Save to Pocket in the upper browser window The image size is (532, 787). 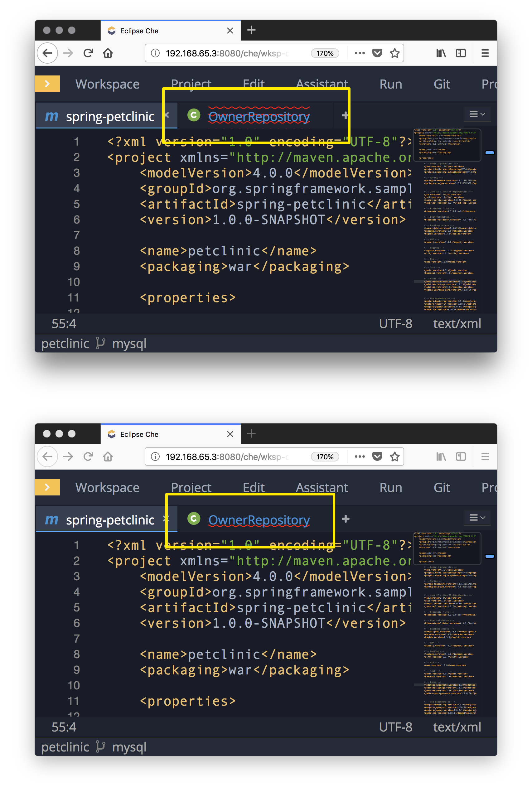pos(377,53)
